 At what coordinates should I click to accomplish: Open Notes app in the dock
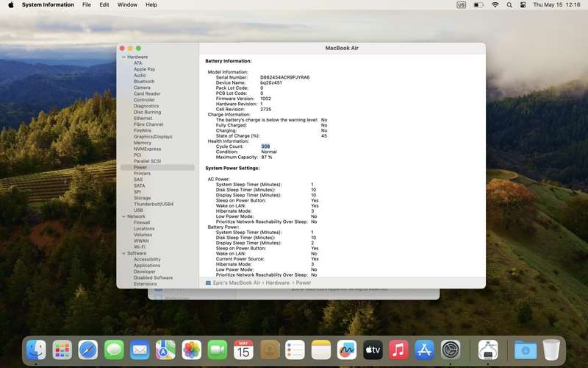point(321,350)
